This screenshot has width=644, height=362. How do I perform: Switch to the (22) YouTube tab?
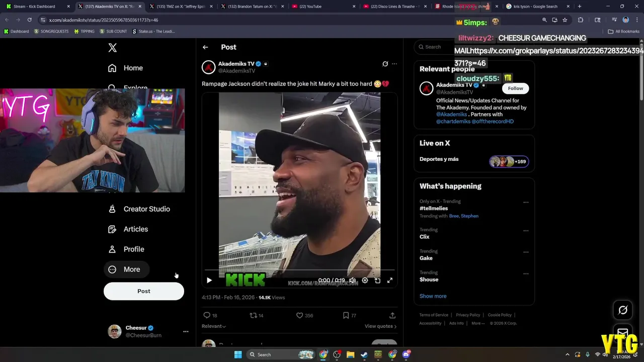[x=324, y=7]
